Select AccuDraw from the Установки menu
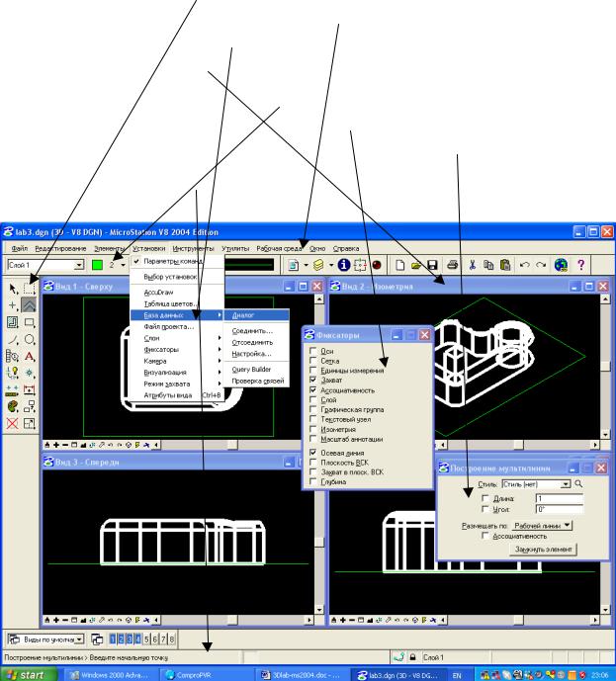The width and height of the screenshot is (616, 681). click(x=177, y=293)
